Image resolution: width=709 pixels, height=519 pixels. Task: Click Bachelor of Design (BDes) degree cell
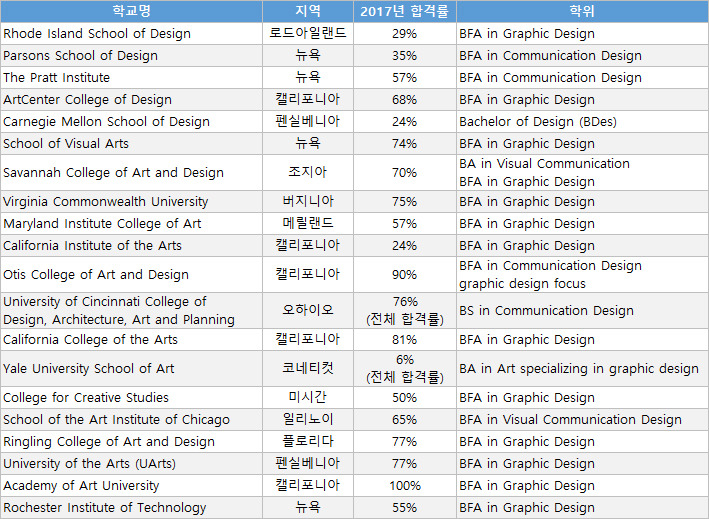[582, 122]
